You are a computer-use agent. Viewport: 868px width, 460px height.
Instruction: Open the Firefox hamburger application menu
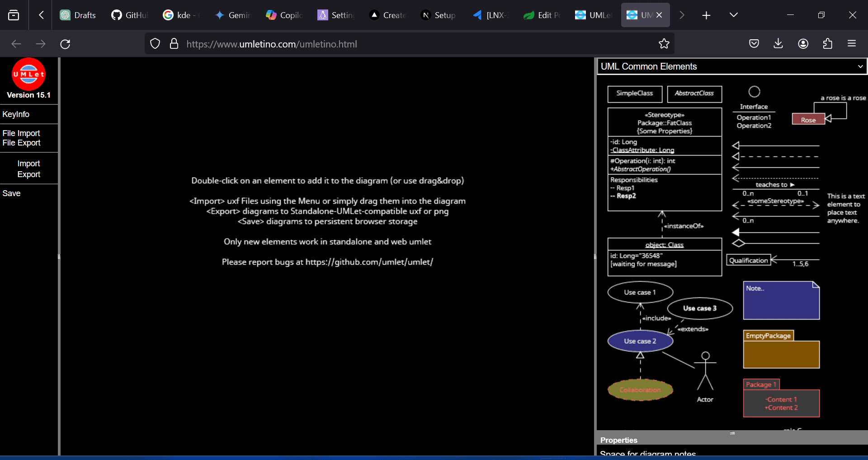click(852, 44)
